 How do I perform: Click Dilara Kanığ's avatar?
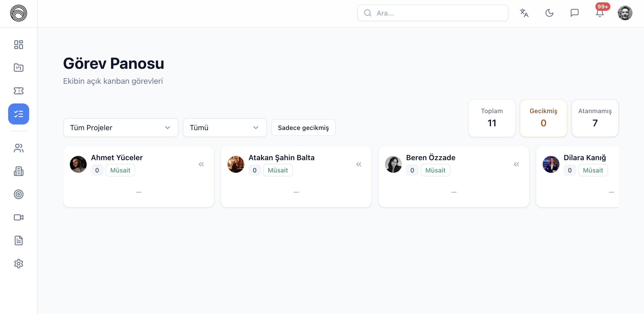click(x=551, y=164)
